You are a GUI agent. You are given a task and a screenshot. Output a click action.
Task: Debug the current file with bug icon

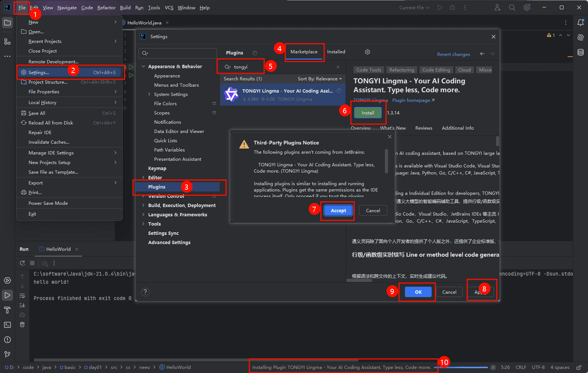coord(452,7)
